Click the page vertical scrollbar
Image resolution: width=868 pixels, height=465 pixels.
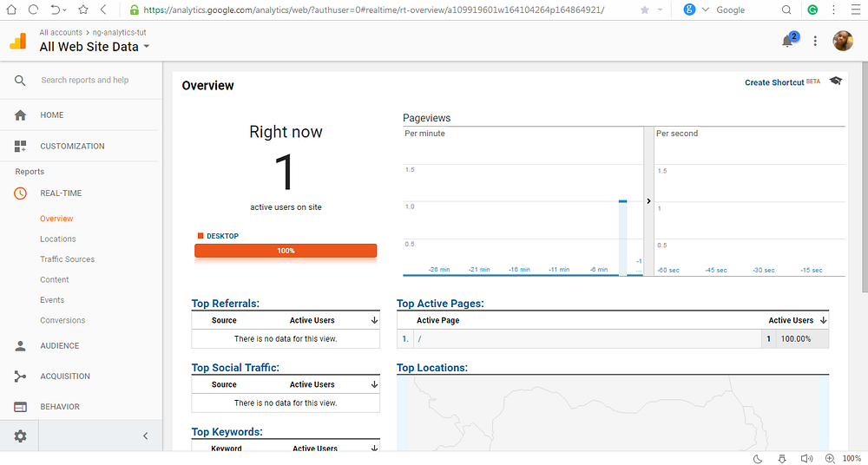(x=865, y=177)
